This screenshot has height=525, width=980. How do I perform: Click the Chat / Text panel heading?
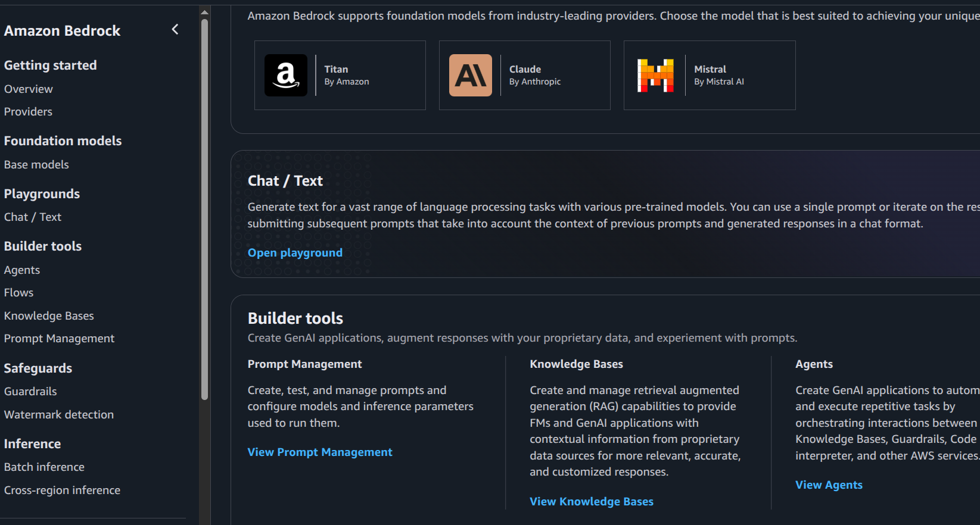click(x=285, y=180)
